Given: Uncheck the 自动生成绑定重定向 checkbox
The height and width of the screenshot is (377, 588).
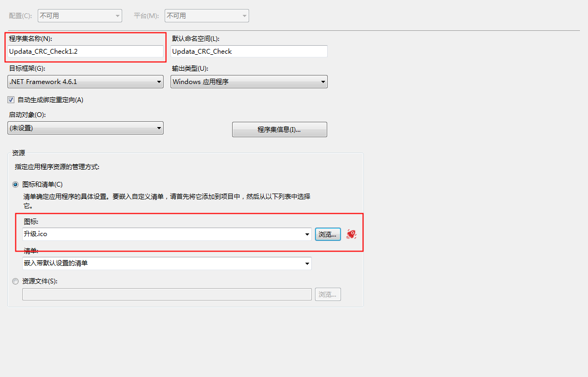Looking at the screenshot, I should tap(10, 99).
